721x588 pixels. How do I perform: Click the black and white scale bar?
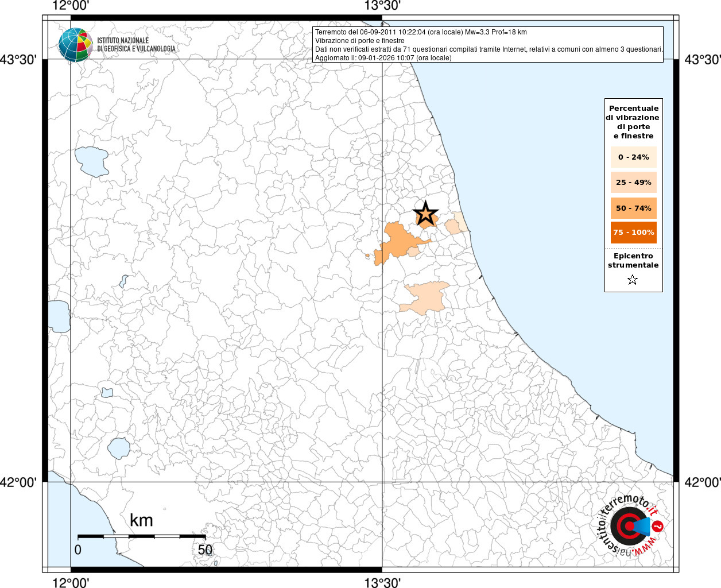142,536
